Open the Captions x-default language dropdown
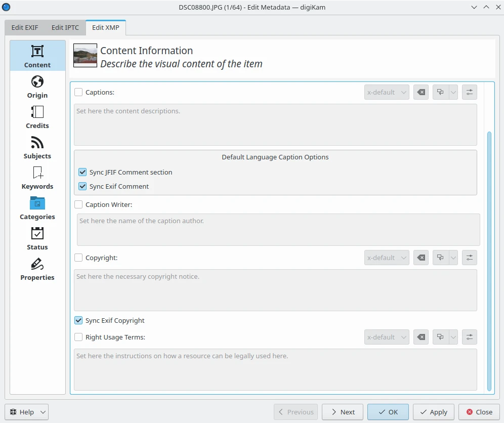This screenshot has width=504, height=423. tap(387, 92)
